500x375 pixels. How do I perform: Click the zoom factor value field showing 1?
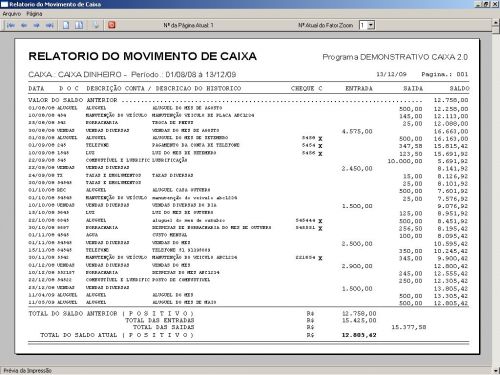pos(363,25)
